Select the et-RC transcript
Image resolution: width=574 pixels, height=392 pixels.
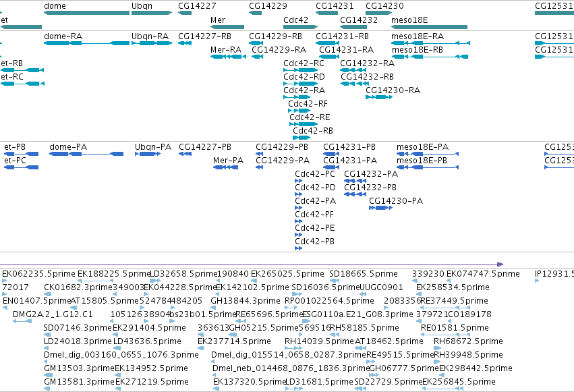22,84
